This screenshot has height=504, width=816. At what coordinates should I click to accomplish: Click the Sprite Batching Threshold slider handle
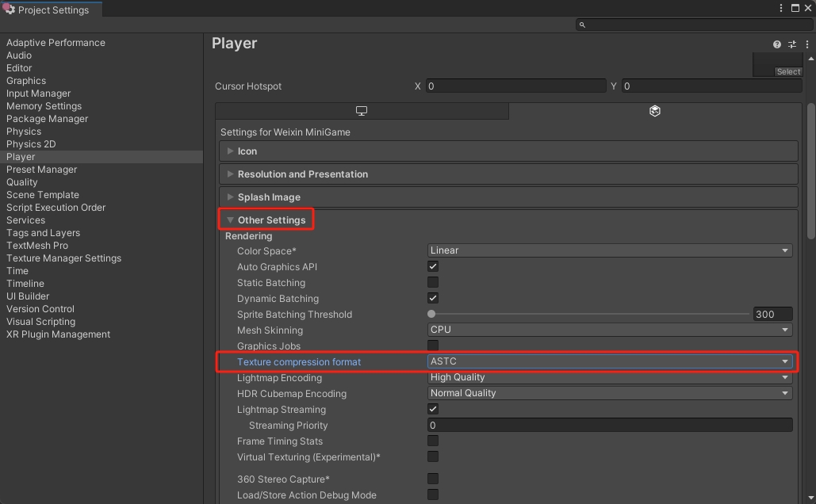pyautogui.click(x=431, y=314)
